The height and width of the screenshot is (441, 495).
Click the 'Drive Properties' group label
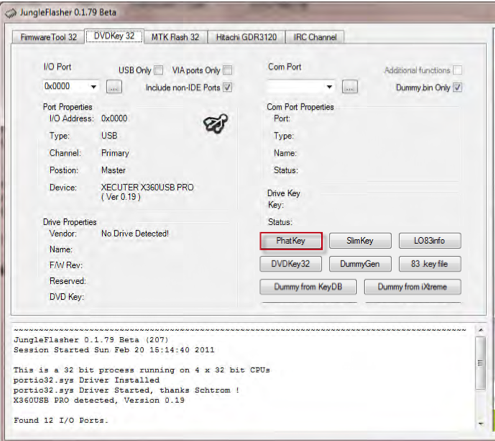click(70, 222)
